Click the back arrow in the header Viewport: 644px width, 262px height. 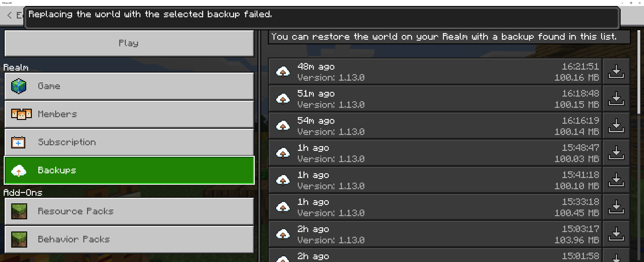click(x=10, y=15)
